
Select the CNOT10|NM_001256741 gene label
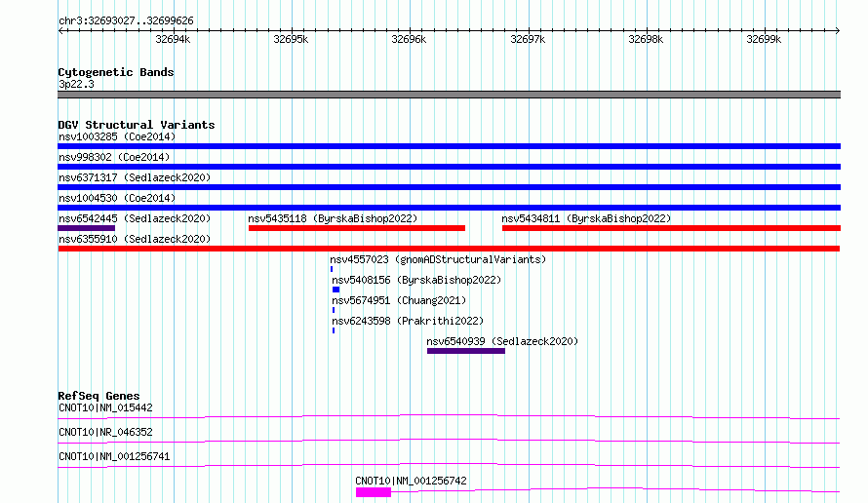pyautogui.click(x=114, y=456)
